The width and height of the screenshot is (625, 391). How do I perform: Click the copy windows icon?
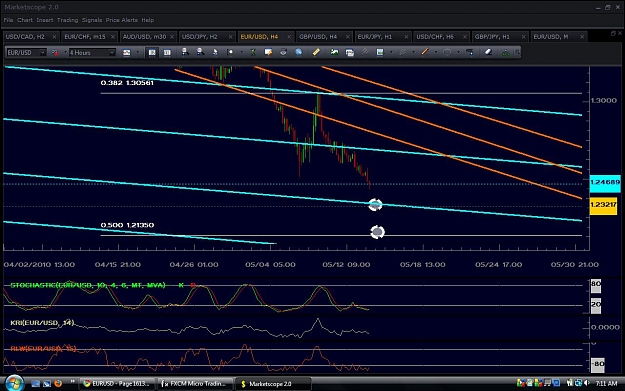(x=350, y=53)
